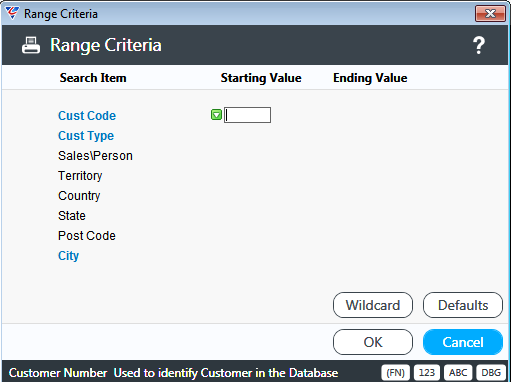The width and height of the screenshot is (511, 382).
Task: Confirm with the OK button
Action: click(373, 342)
